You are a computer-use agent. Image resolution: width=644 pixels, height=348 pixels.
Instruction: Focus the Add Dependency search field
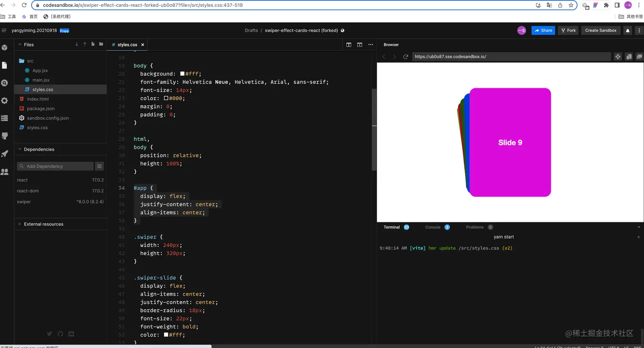[55, 166]
